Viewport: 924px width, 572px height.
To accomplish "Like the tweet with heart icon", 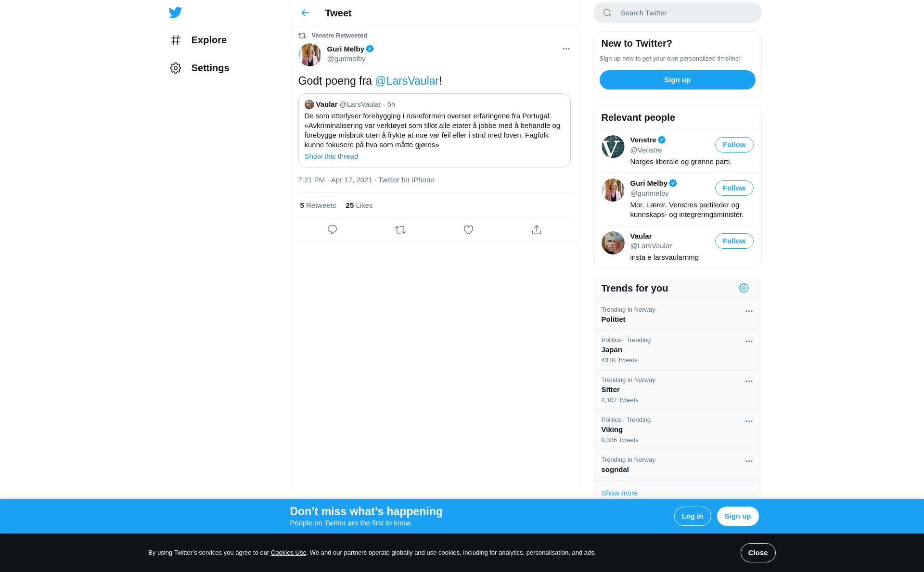I will (x=468, y=230).
